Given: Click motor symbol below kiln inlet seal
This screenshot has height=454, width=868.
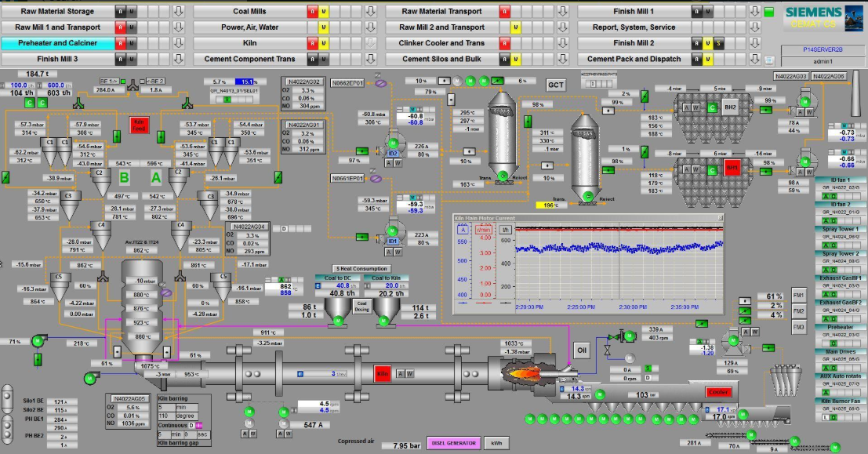Looking at the screenshot, I should point(89,379).
